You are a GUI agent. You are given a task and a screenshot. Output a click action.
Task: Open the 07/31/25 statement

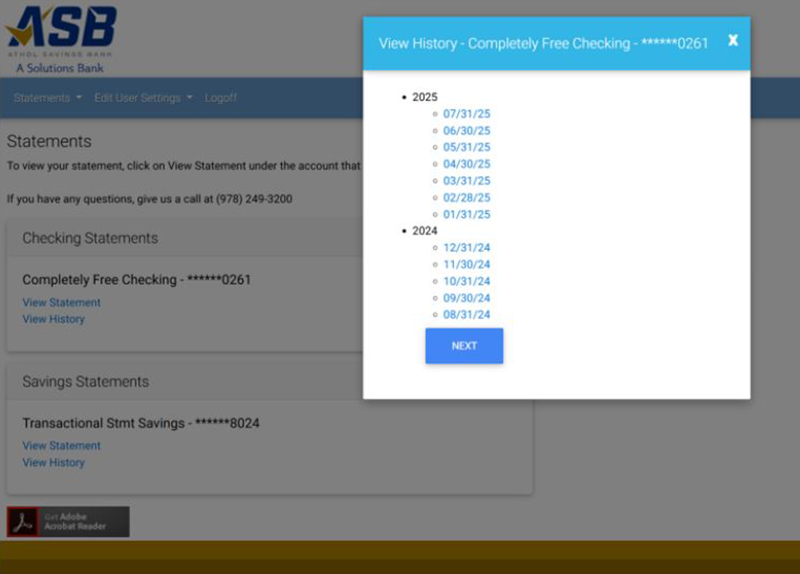(467, 114)
